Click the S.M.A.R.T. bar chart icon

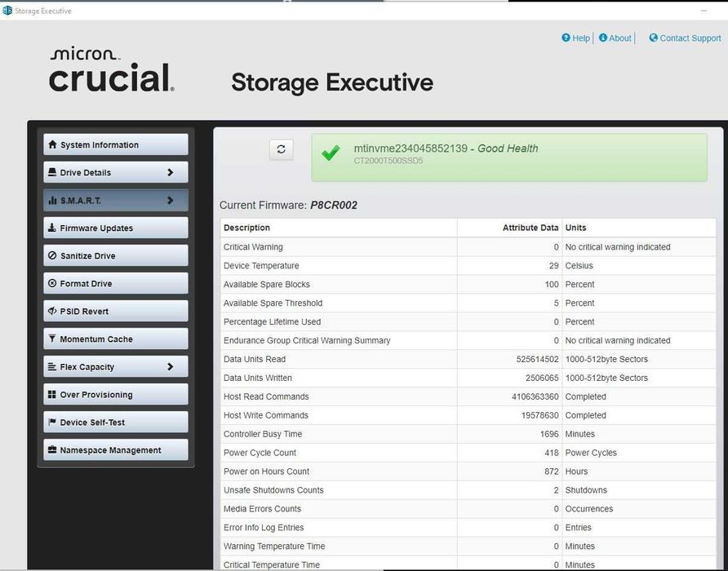coord(52,201)
